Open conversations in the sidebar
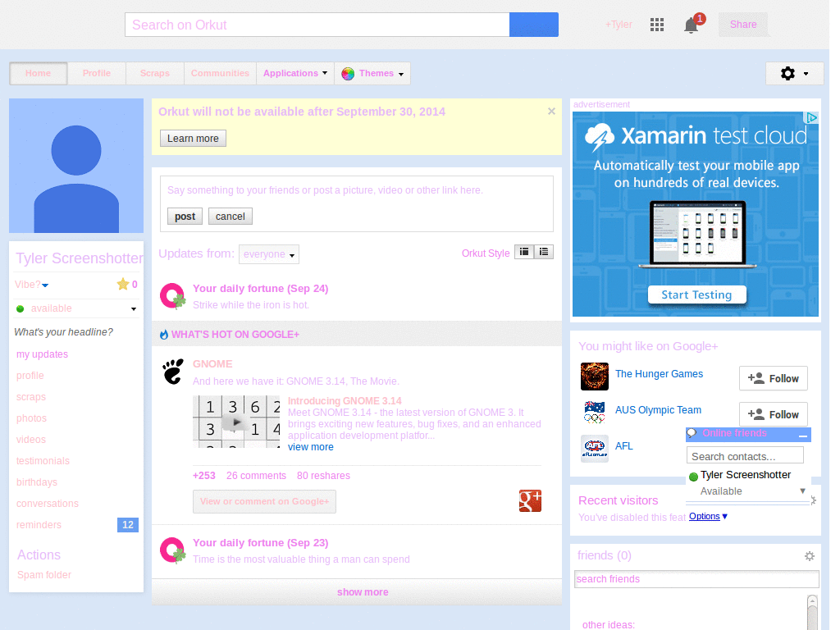Screen dimensions: 840x630 [x=48, y=504]
